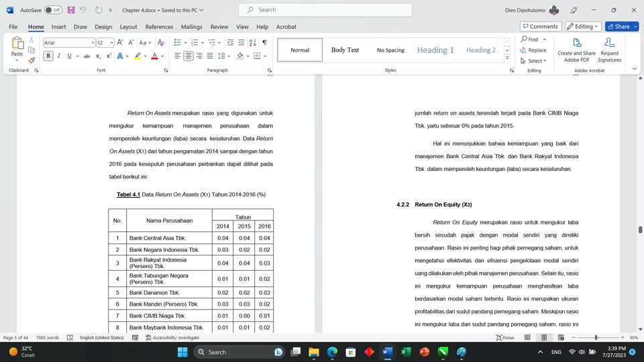Expand the Styles gallery More arrow
Screen dimensions: 644x362
click(x=507, y=58)
